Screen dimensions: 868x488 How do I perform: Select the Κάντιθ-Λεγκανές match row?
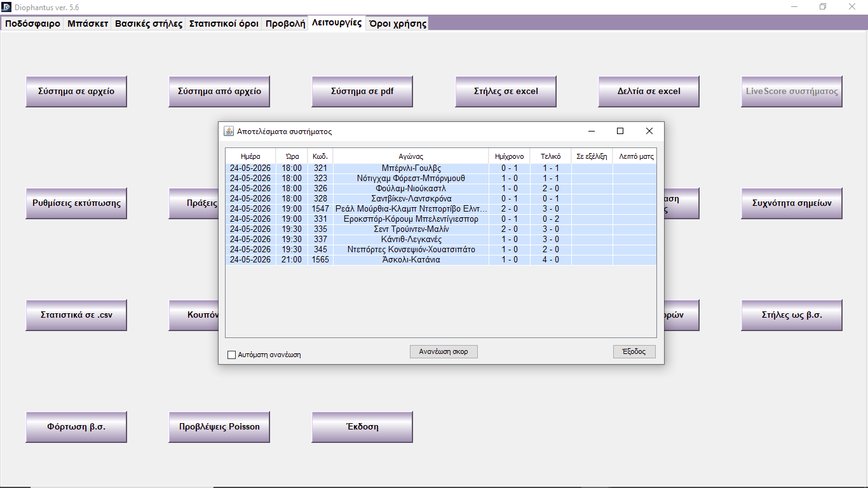tap(441, 240)
